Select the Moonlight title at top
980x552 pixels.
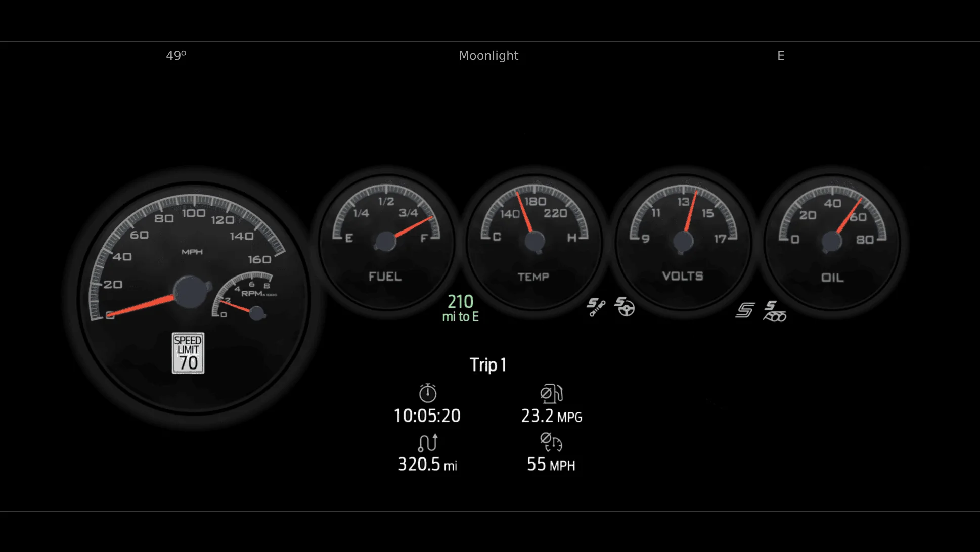(x=488, y=56)
